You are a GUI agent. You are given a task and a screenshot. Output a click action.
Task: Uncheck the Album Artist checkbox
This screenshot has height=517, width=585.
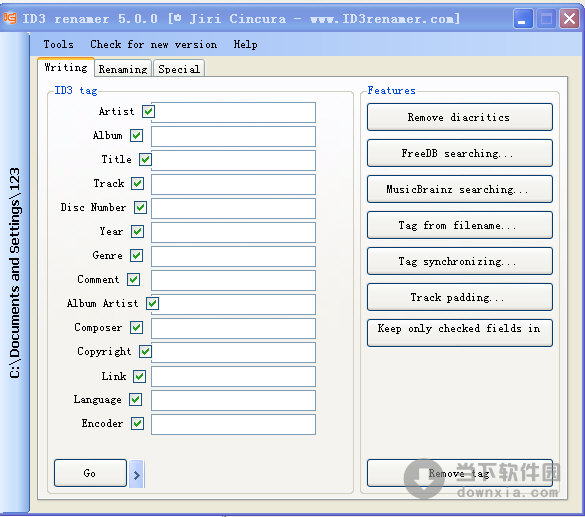(x=153, y=303)
